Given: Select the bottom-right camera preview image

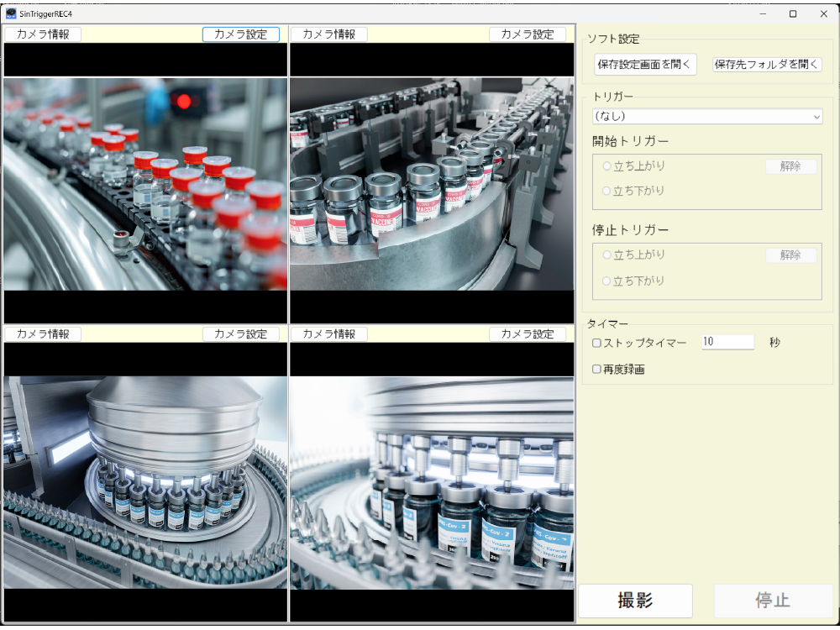Looking at the screenshot, I should (432, 482).
